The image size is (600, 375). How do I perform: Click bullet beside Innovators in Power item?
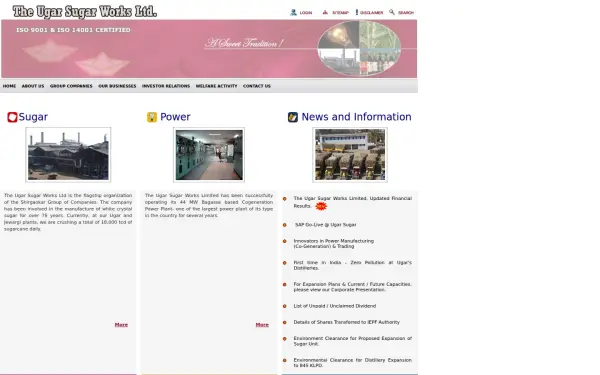point(285,241)
